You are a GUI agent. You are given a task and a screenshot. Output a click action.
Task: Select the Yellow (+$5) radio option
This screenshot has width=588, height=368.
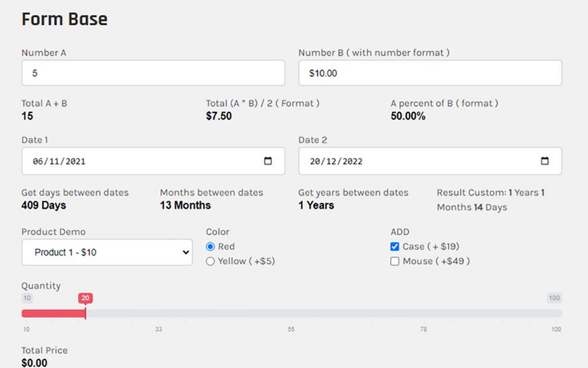pyautogui.click(x=211, y=261)
